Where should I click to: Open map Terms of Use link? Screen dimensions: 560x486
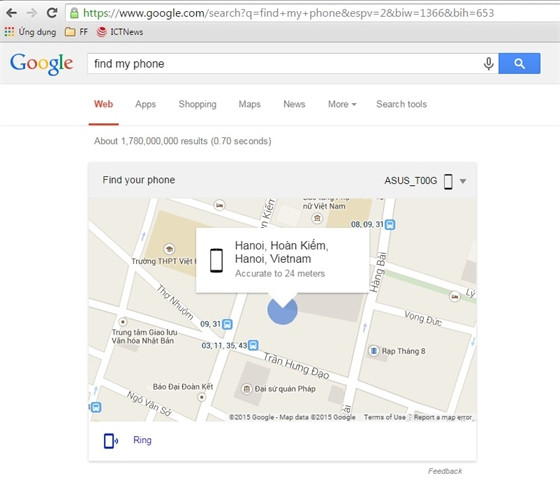click(x=385, y=417)
